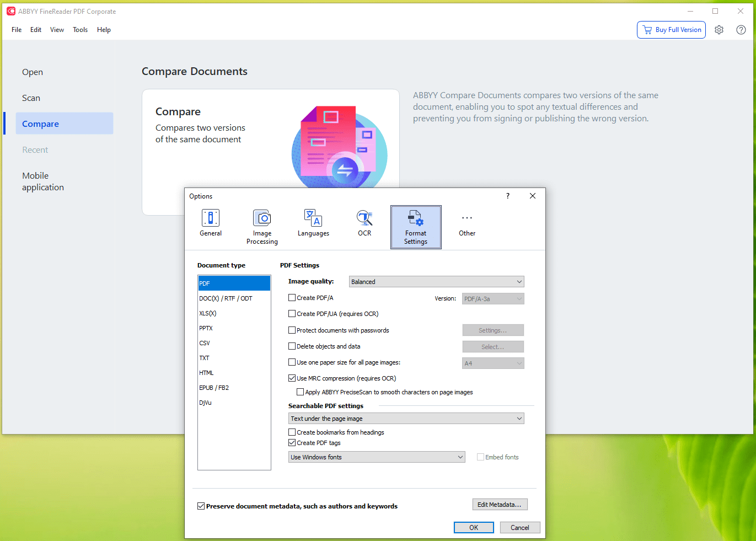Select DOC(X) / RTF / ODT document type
The height and width of the screenshot is (541, 756).
coord(234,298)
